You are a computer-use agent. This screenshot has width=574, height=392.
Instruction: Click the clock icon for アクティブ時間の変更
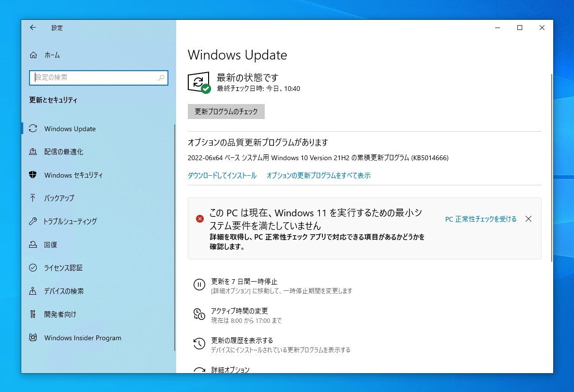tap(199, 314)
